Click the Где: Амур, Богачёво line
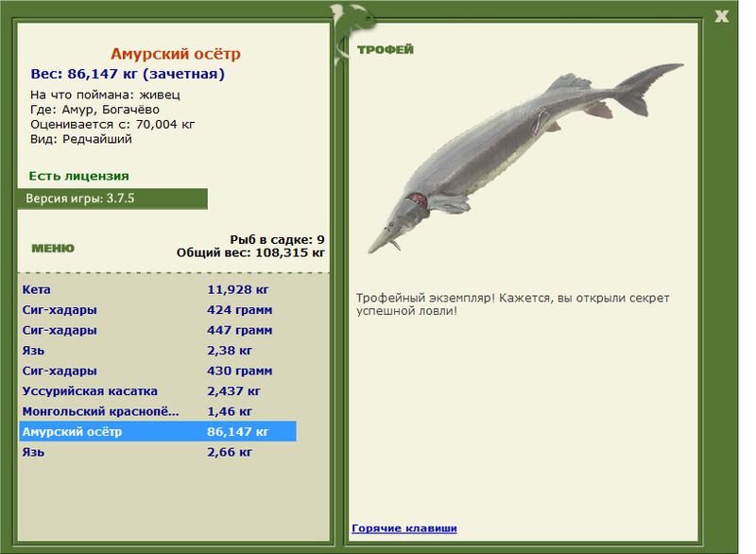This screenshot has height=554, width=756. pyautogui.click(x=94, y=110)
